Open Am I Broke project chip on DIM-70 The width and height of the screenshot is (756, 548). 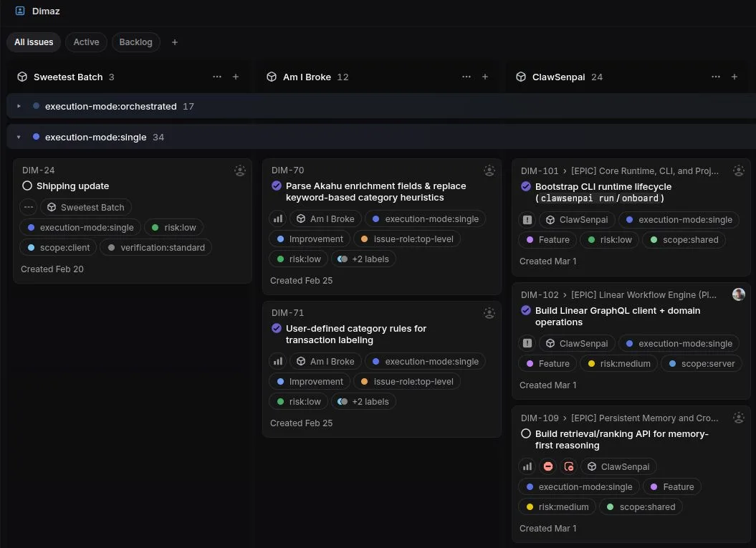pyautogui.click(x=325, y=218)
